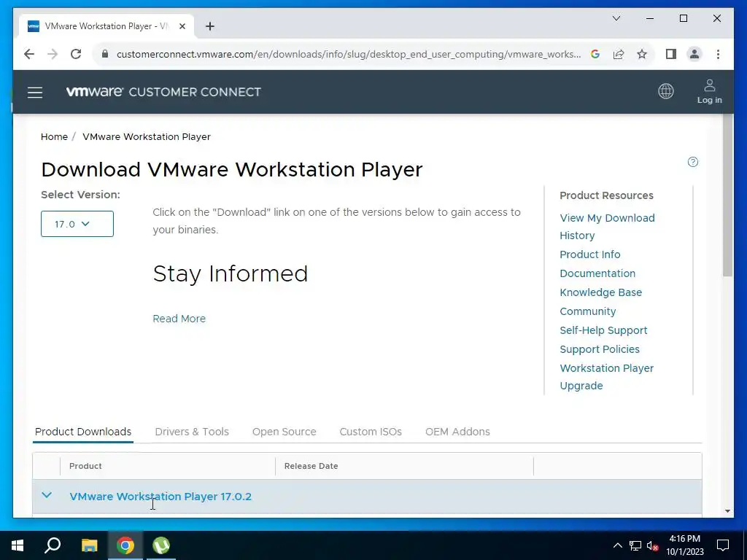
Task: Open the Documentation link
Action: click(597, 273)
